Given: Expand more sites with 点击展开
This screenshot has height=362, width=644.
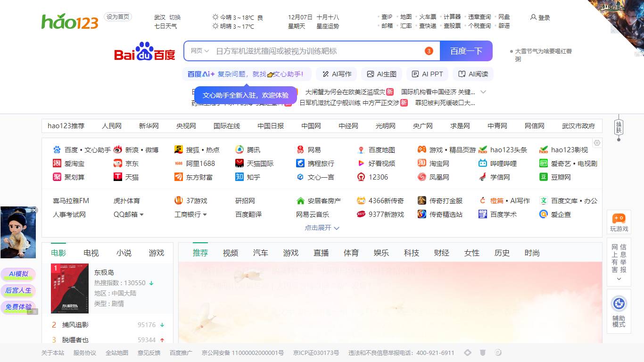Looking at the screenshot, I should (x=322, y=228).
